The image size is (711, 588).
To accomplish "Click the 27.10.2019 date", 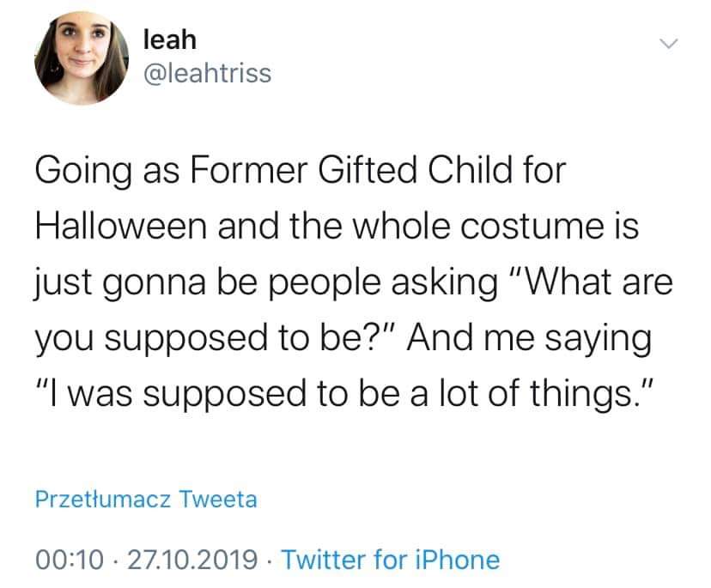I will coord(192,560).
